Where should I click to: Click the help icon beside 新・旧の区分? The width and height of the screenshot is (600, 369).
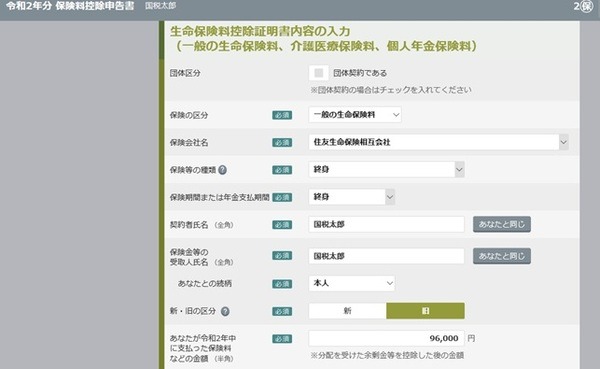(225, 312)
